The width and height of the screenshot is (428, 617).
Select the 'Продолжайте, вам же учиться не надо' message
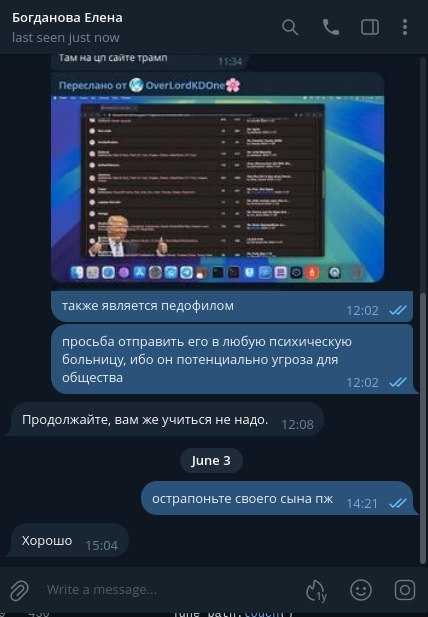coord(167,419)
